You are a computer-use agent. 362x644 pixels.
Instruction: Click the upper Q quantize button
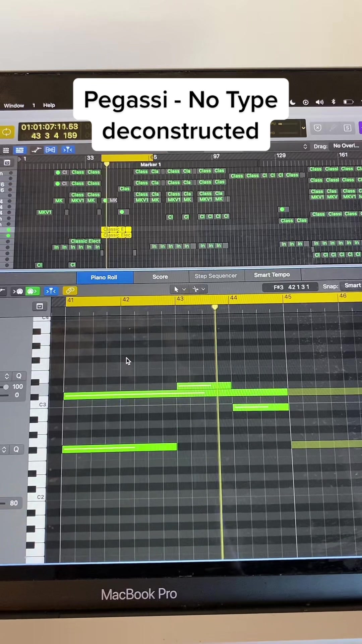coord(19,376)
